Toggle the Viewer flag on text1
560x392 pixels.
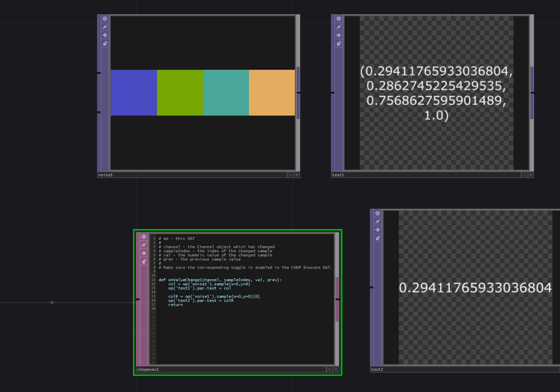pos(339,19)
